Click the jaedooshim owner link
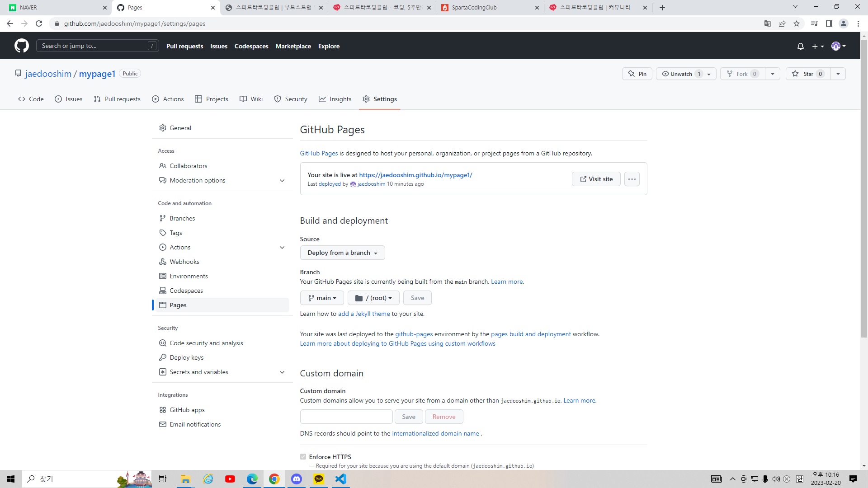The height and width of the screenshot is (488, 868). pos(48,74)
